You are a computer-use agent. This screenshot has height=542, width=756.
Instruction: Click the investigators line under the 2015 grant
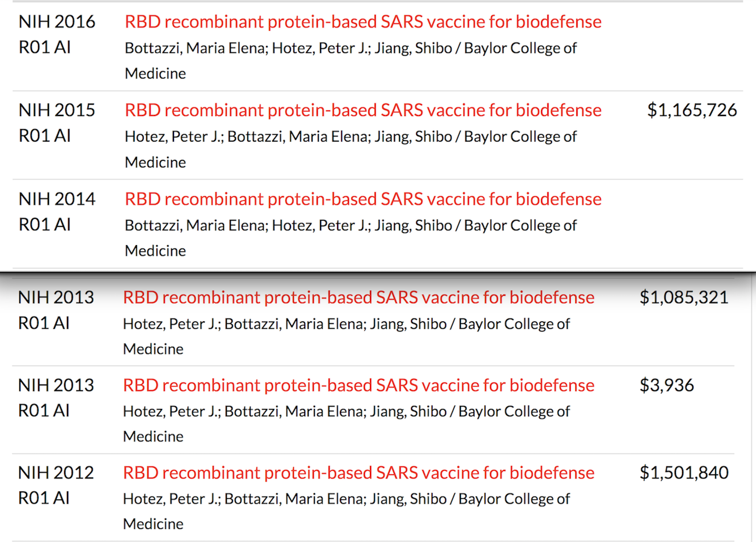pos(350,137)
